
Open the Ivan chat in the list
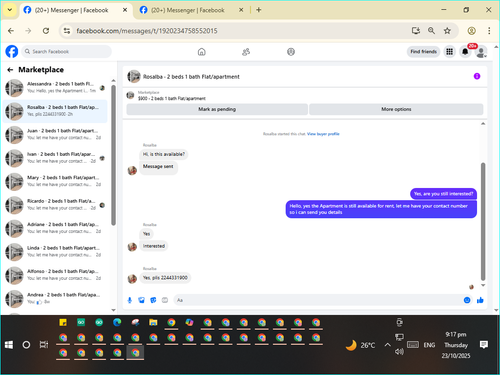(x=55, y=158)
